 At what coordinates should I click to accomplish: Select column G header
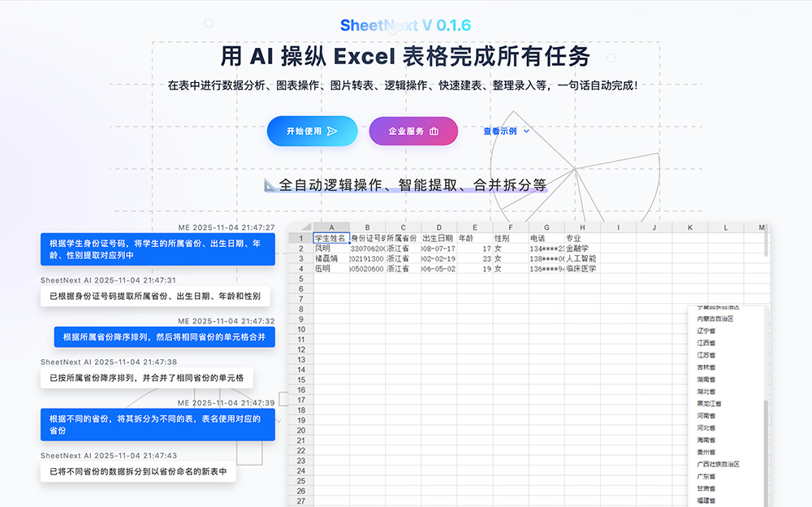coord(546,227)
